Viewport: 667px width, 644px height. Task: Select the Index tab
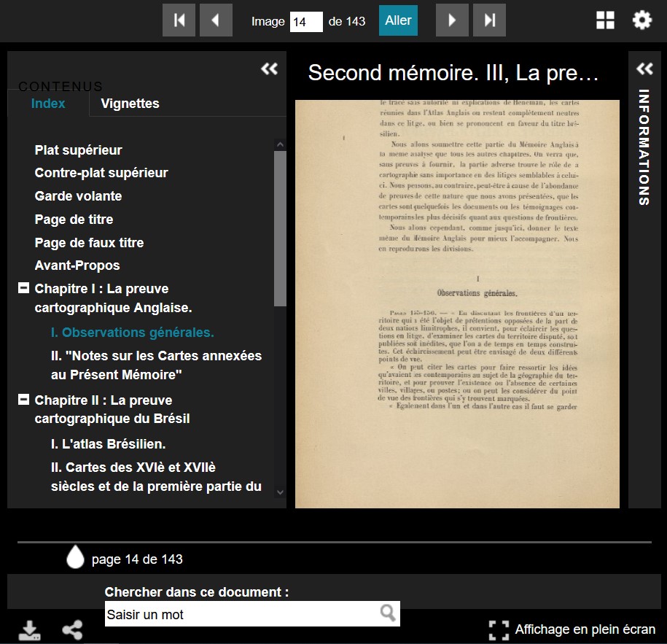coord(48,104)
